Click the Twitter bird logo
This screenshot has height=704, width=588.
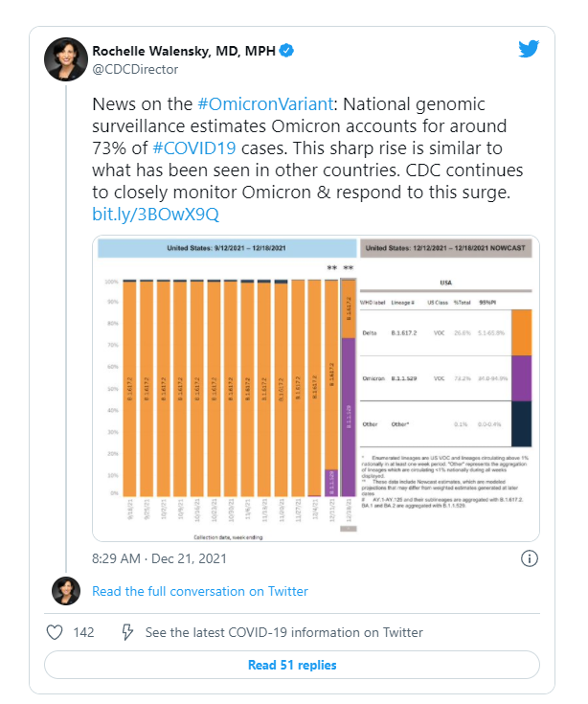[530, 49]
